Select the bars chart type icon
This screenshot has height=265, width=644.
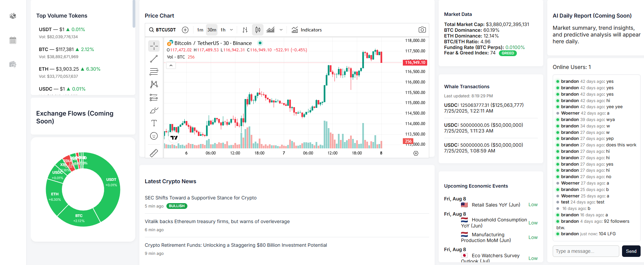245,30
